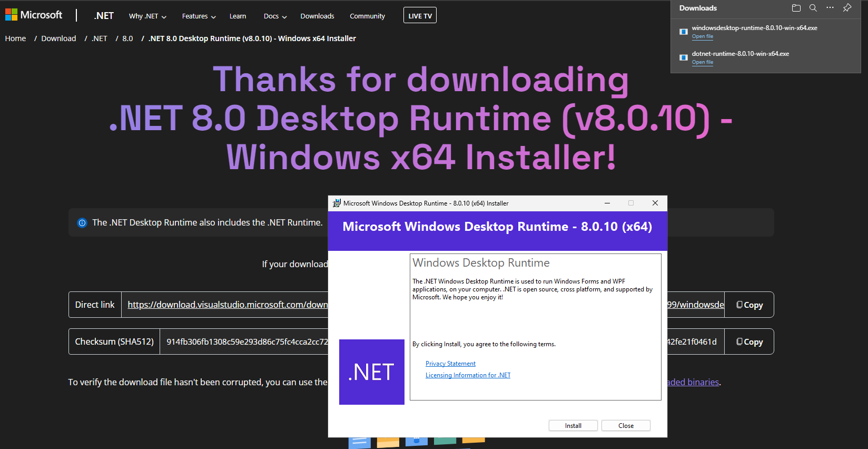Open file link for windowsdesktop-runtime-8.0.10-win-x64.exe
The width and height of the screenshot is (868, 449).
point(703,36)
